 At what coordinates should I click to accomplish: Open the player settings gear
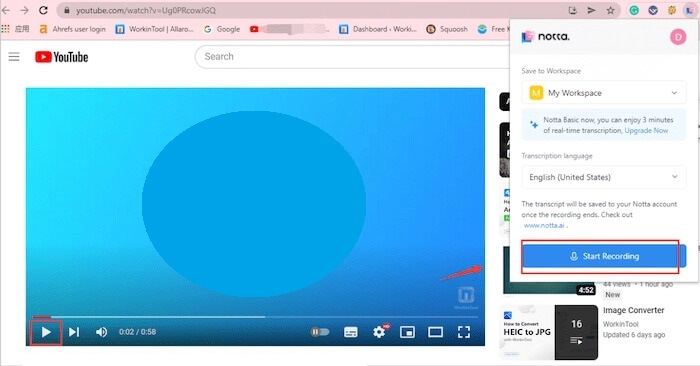(x=379, y=332)
